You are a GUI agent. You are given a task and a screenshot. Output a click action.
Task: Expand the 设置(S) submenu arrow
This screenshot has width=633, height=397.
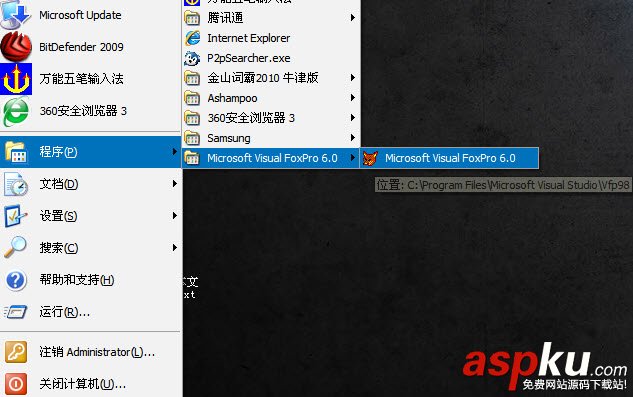174,216
